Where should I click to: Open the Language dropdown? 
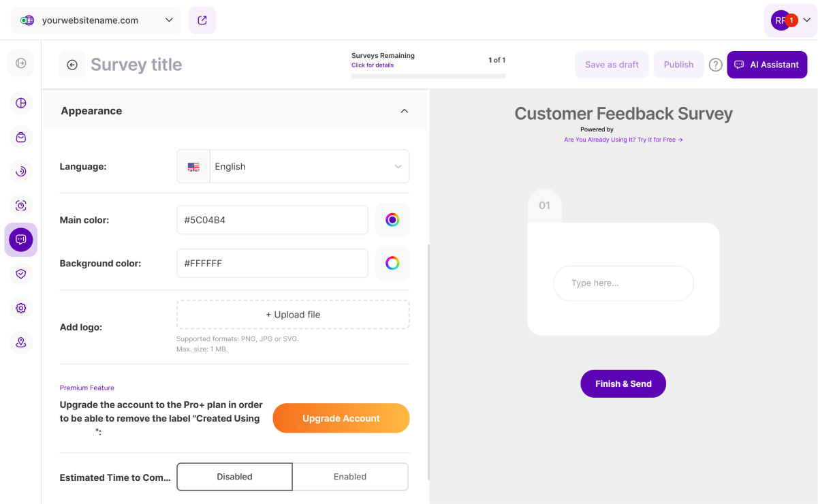(x=293, y=167)
